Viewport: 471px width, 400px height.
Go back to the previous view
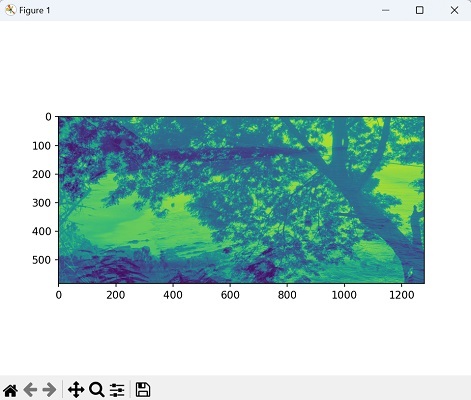tap(30, 389)
